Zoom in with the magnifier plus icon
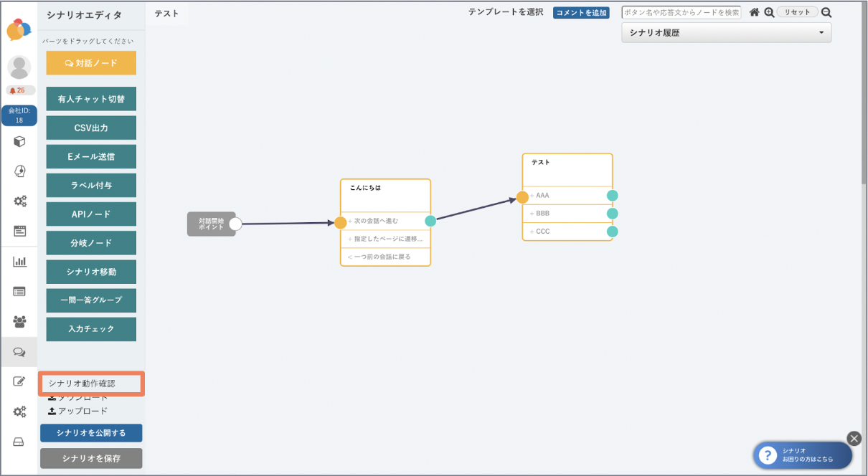This screenshot has width=868, height=476. click(769, 12)
